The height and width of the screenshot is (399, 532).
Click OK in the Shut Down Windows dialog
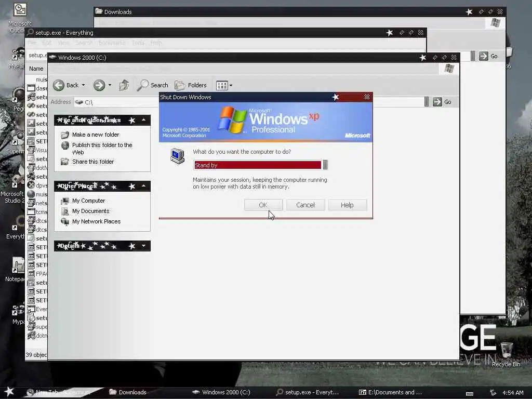coord(263,205)
